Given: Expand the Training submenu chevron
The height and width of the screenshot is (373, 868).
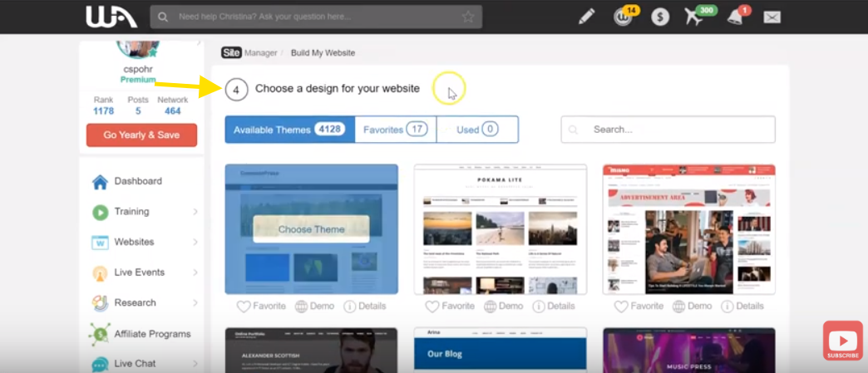Looking at the screenshot, I should 195,212.
